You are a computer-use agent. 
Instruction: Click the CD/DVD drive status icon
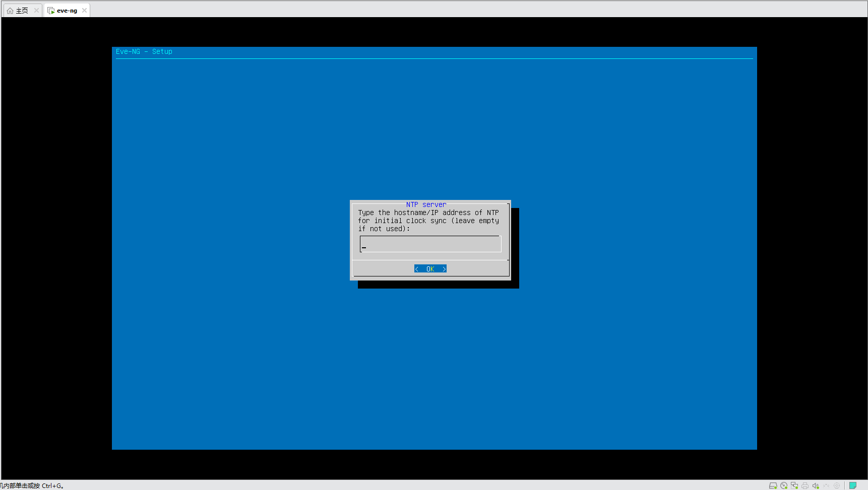click(784, 485)
